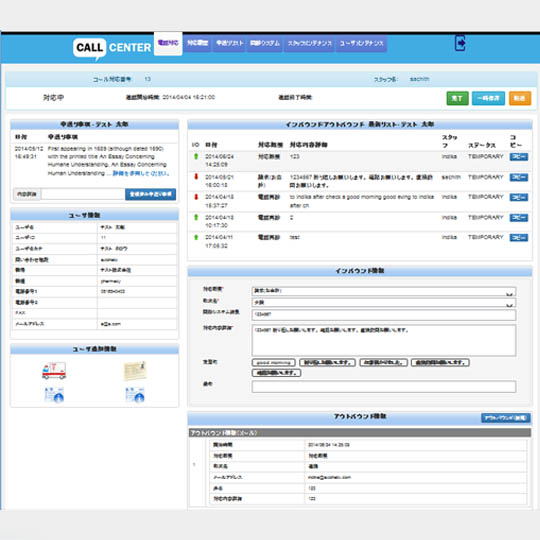The height and width of the screenshot is (540, 540).
Task: Click the second template phrase button
Action: click(327, 363)
